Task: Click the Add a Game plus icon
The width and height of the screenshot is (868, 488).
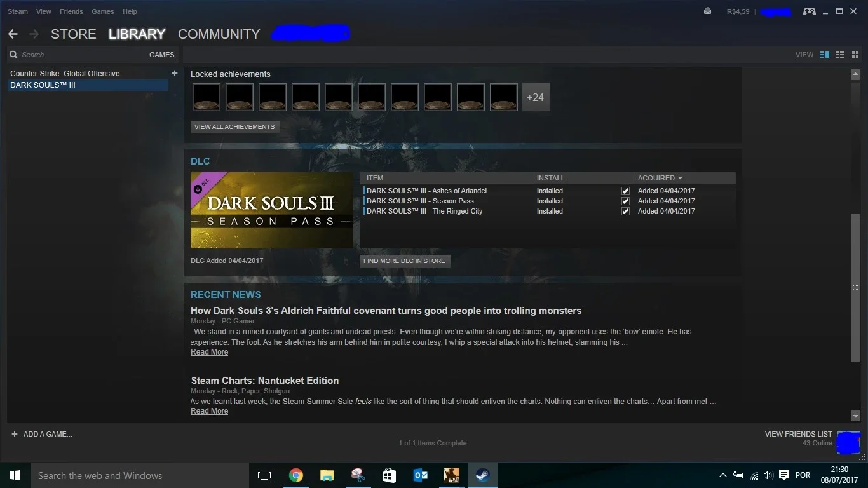Action: [15, 434]
